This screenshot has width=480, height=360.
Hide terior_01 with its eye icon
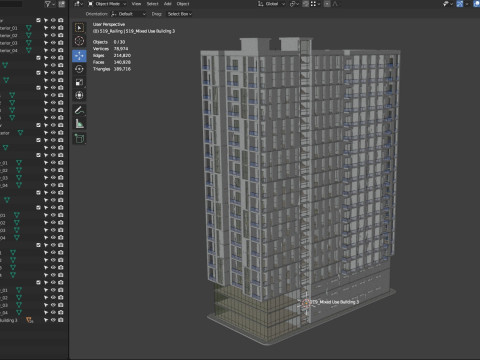click(x=53, y=28)
